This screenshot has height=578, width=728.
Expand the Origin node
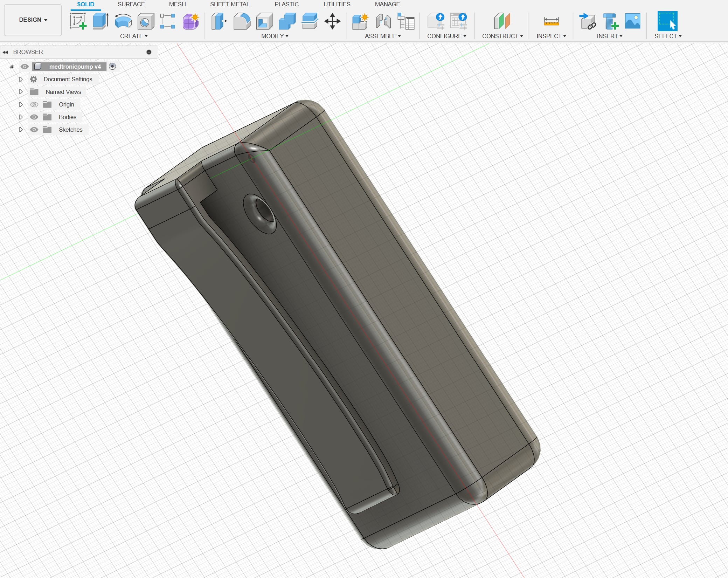point(21,104)
